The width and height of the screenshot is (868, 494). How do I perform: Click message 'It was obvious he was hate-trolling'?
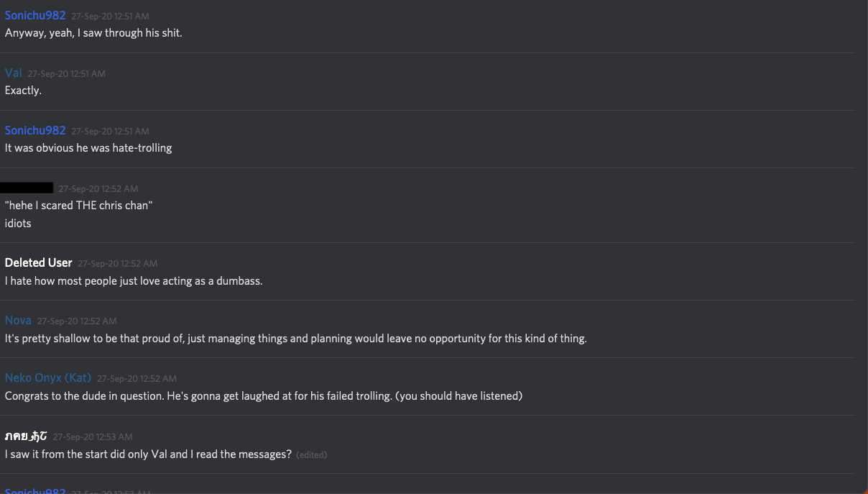[x=88, y=148]
